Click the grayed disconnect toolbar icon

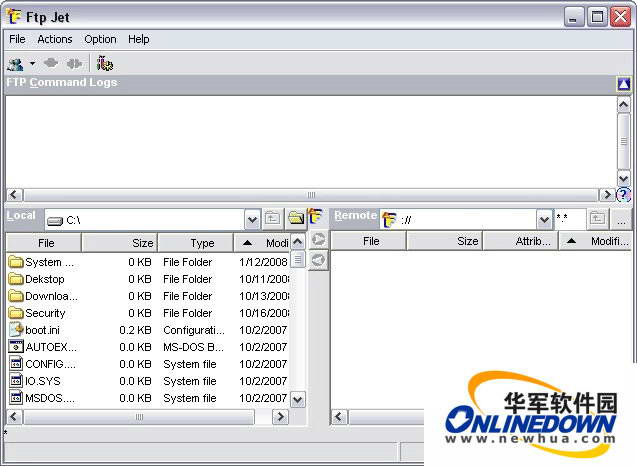coord(74,64)
